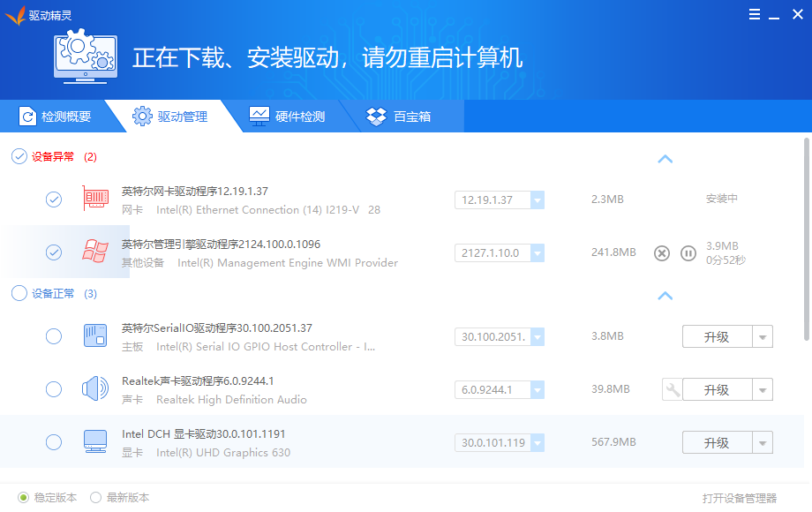Screen dimensions: 812x512
Task: Click the Intel DCH 显卡驱动30.0.101.1191 title
Action: click(204, 433)
